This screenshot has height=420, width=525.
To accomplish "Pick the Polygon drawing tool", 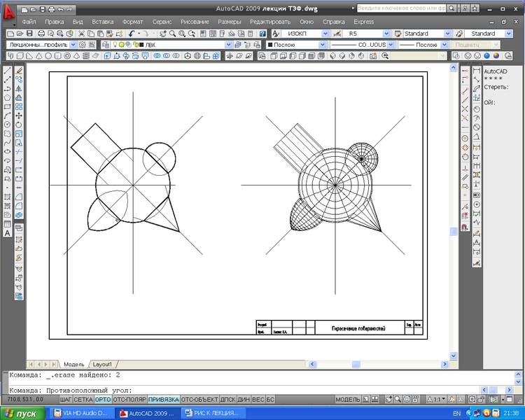I will 7,97.
